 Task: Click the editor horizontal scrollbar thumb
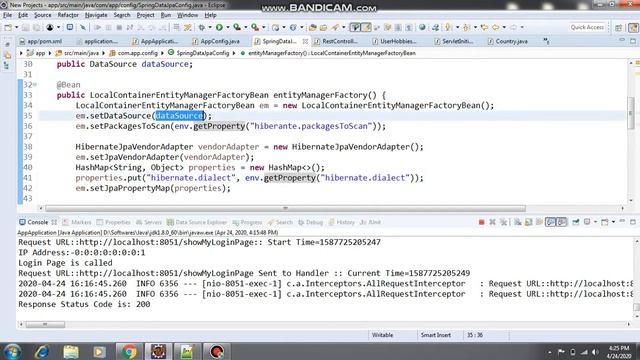click(x=285, y=208)
